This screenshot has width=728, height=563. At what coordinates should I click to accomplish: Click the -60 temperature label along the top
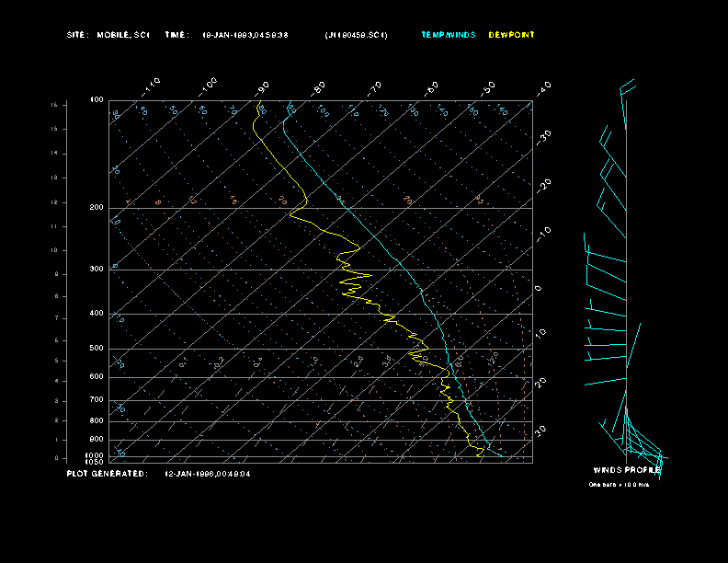431,88
